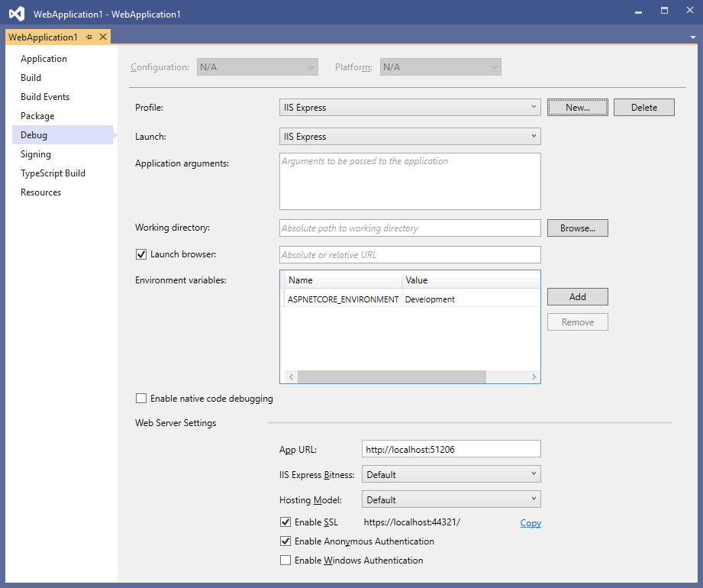
Task: Switch to the Build Events page
Action: [43, 96]
